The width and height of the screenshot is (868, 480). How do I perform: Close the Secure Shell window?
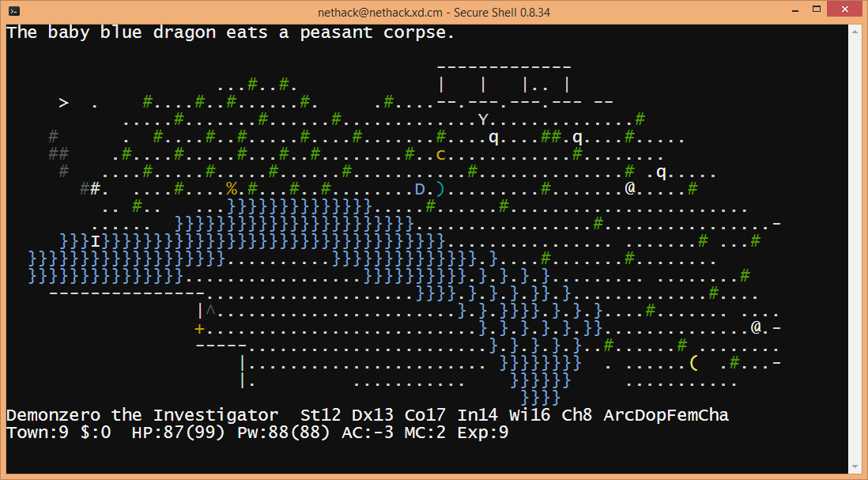[845, 9]
